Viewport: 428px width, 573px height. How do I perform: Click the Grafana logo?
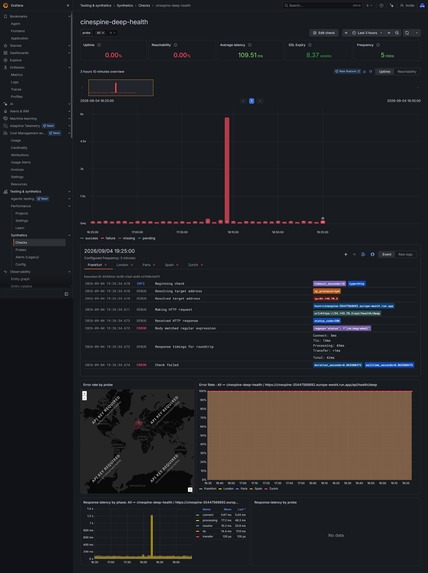click(x=5, y=5)
